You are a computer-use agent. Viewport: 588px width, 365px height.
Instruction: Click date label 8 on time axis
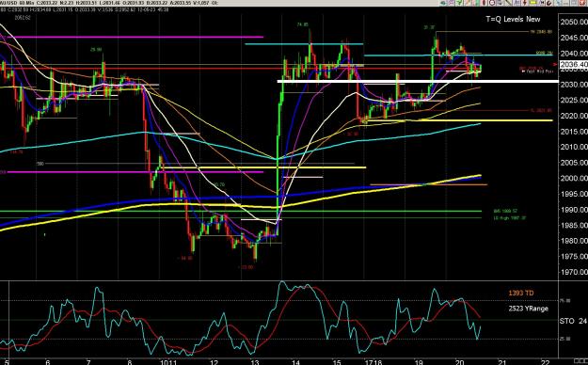pyautogui.click(x=130, y=362)
